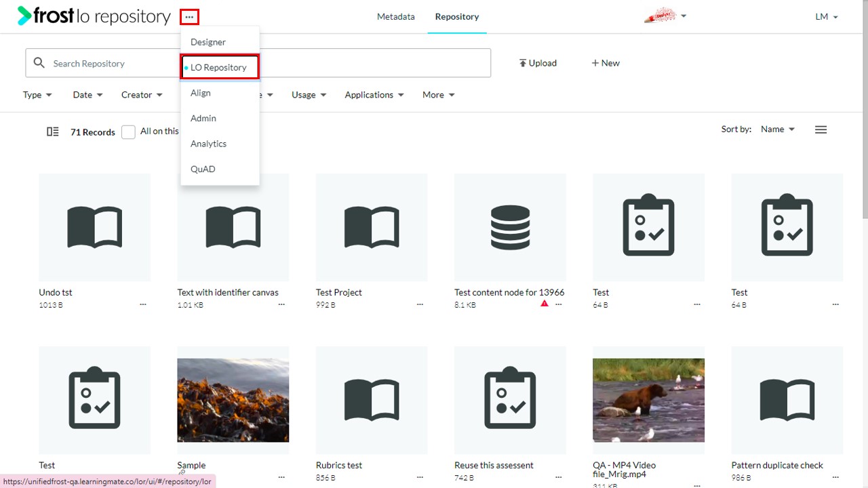Viewport: 868px width, 488px height.
Task: Expand the Creator filter dropdown
Action: click(x=142, y=95)
